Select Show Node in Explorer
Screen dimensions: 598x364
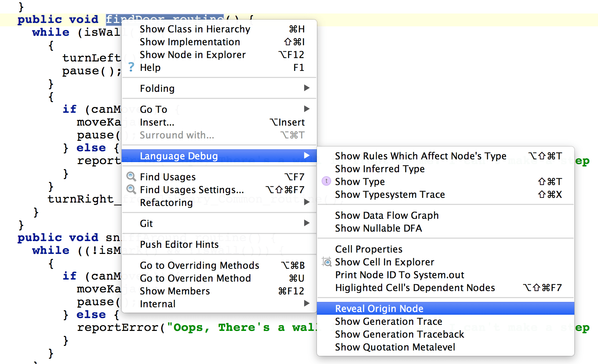click(193, 55)
